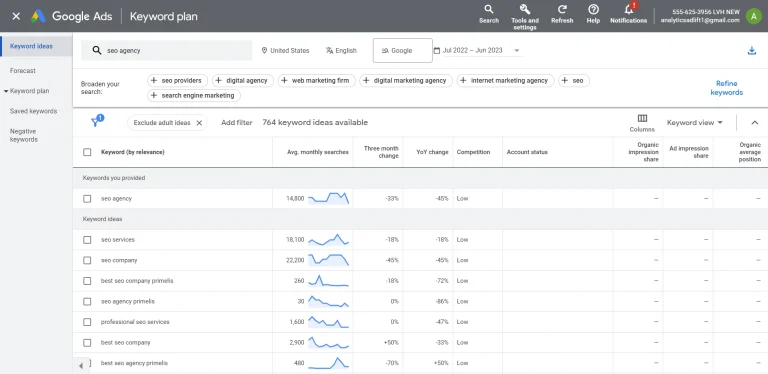This screenshot has height=374, width=768.
Task: Check 'seo agency primelis' checkbox
Action: [x=87, y=302]
